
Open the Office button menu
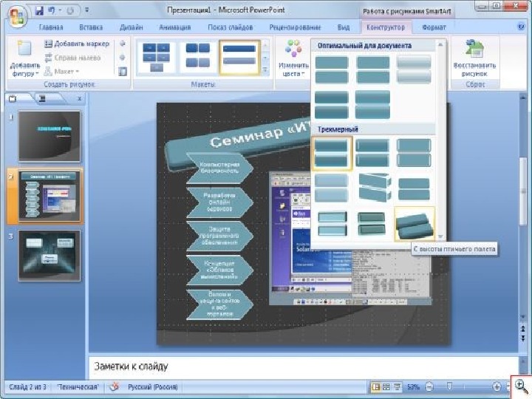(17, 16)
